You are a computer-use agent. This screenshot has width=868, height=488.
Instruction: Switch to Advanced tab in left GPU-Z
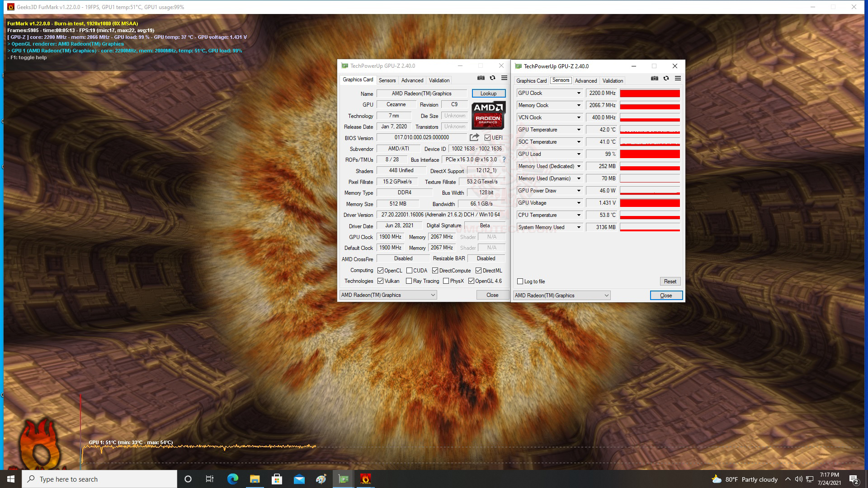412,80
